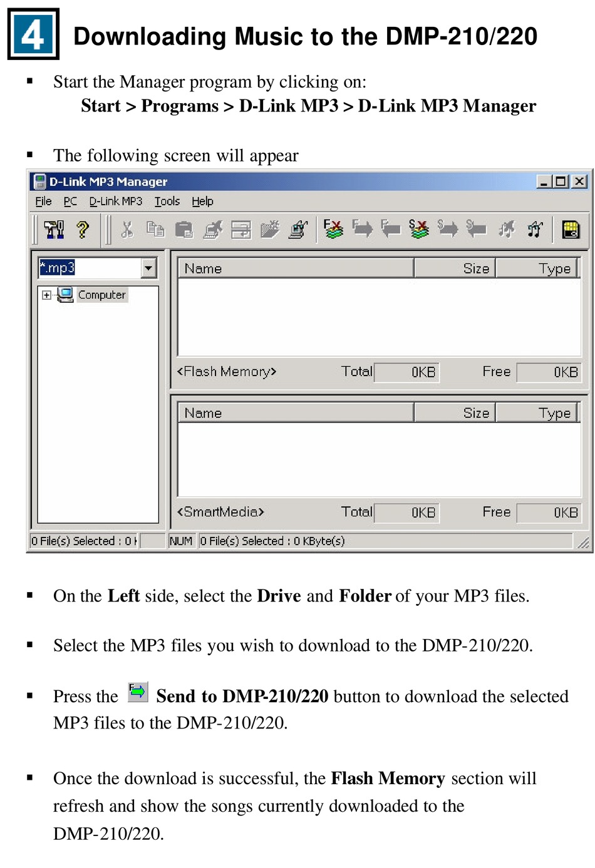Open the D-Link MP3 menu
595x868 pixels.
click(116, 202)
